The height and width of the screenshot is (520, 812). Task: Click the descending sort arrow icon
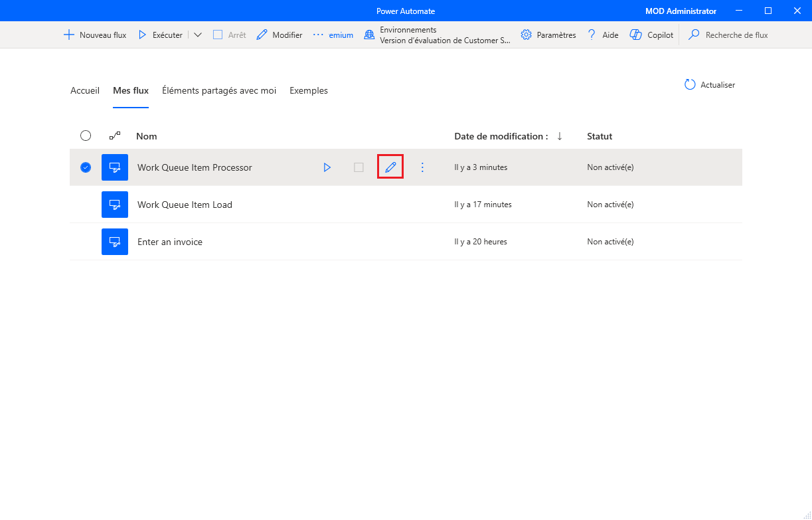pos(560,136)
